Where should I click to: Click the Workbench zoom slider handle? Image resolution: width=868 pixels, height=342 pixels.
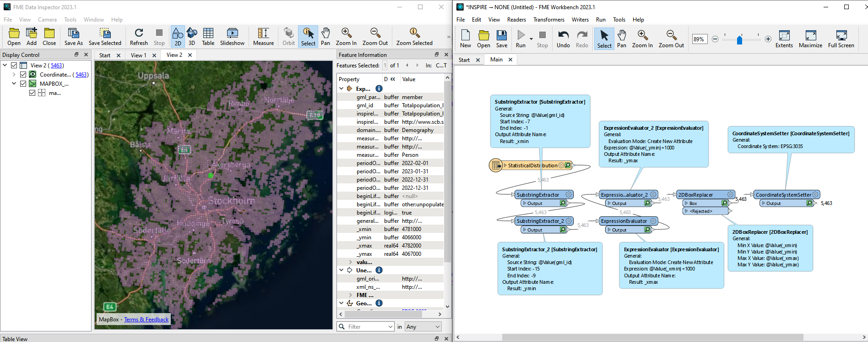pos(739,40)
